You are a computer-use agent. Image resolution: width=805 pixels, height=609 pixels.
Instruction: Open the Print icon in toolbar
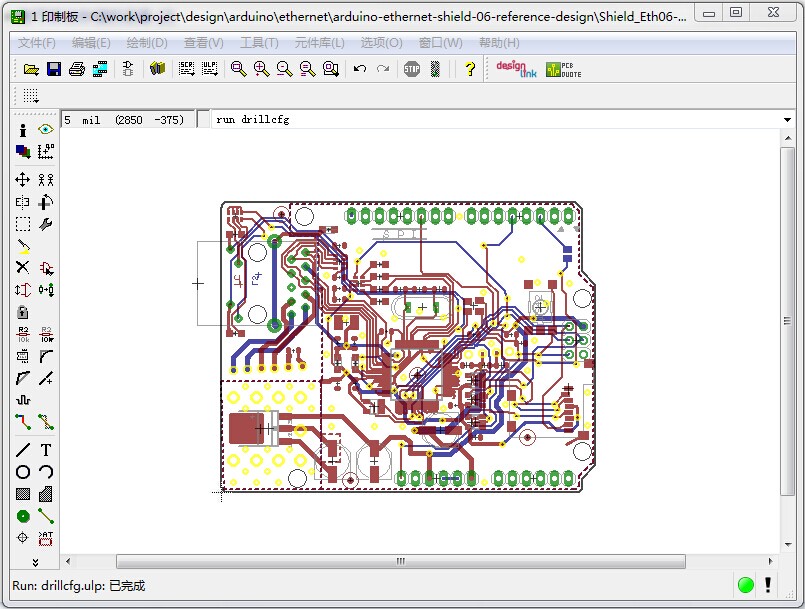(x=77, y=69)
